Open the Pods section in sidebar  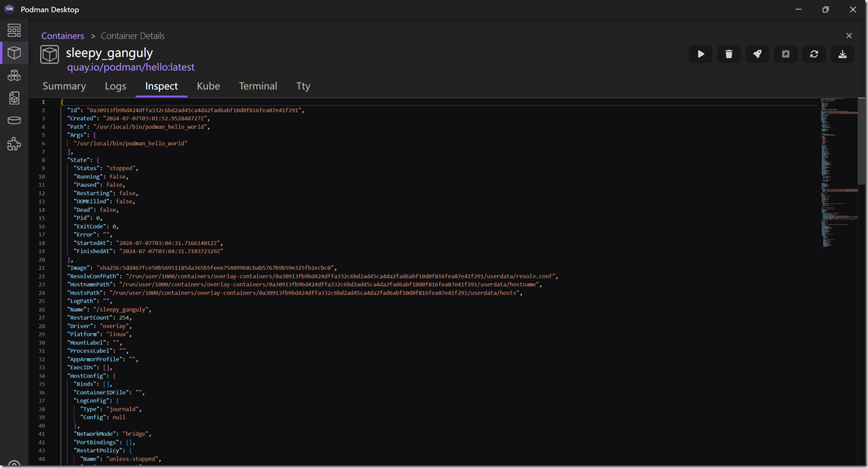[14, 76]
